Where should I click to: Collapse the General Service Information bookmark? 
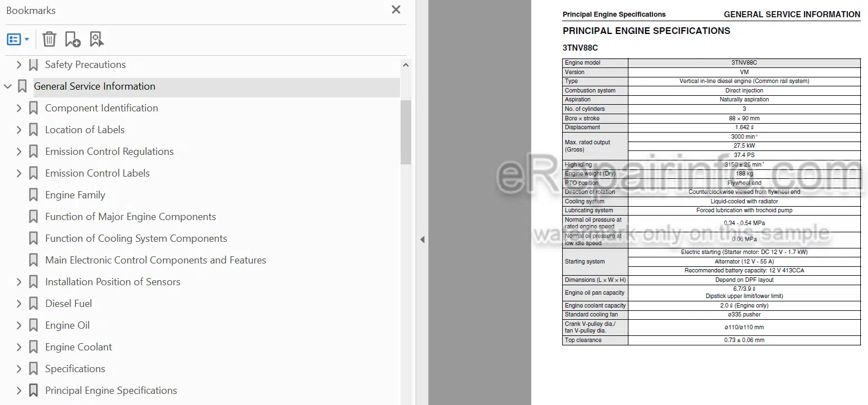click(8, 86)
